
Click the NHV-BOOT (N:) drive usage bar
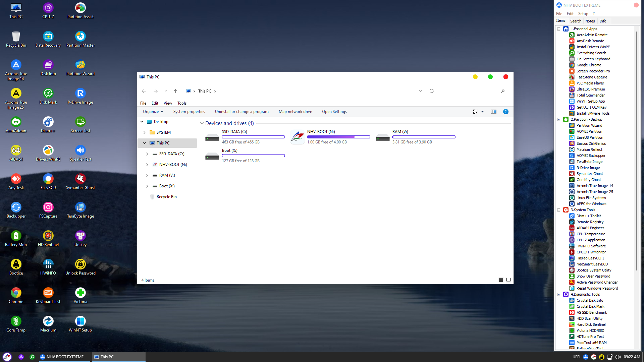[x=338, y=137]
